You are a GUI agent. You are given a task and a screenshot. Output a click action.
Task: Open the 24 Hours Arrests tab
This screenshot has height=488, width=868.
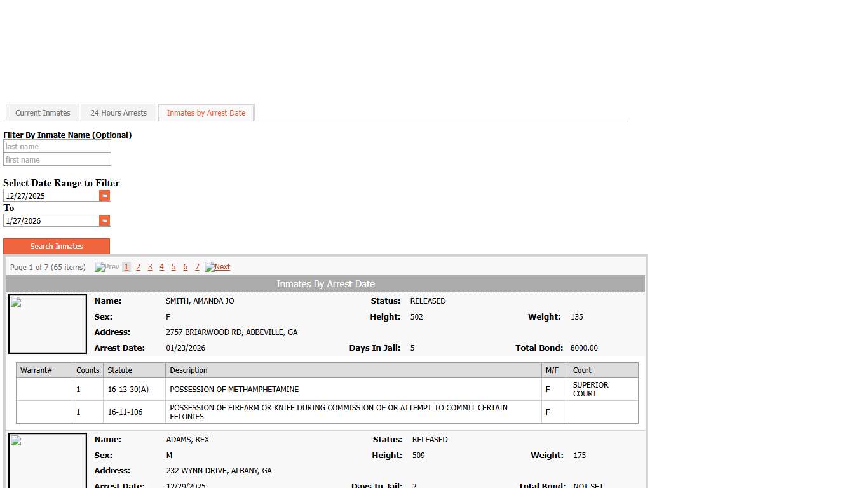tap(118, 113)
